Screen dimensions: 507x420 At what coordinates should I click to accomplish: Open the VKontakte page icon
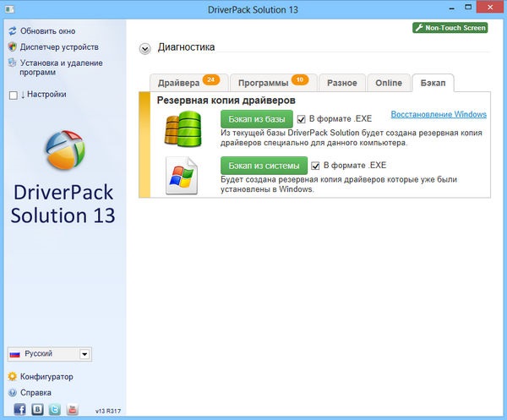[37, 409]
